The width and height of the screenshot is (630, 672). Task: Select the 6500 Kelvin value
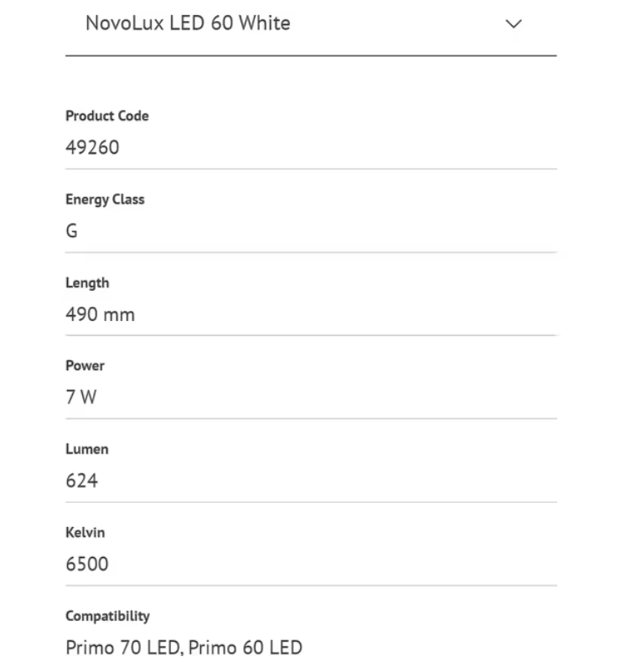pos(87,564)
